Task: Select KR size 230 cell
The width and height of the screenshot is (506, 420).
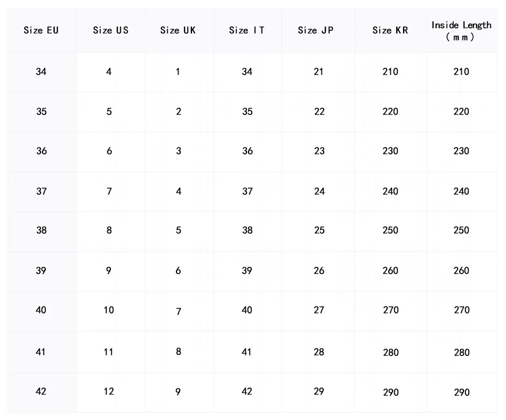Action: (390, 151)
